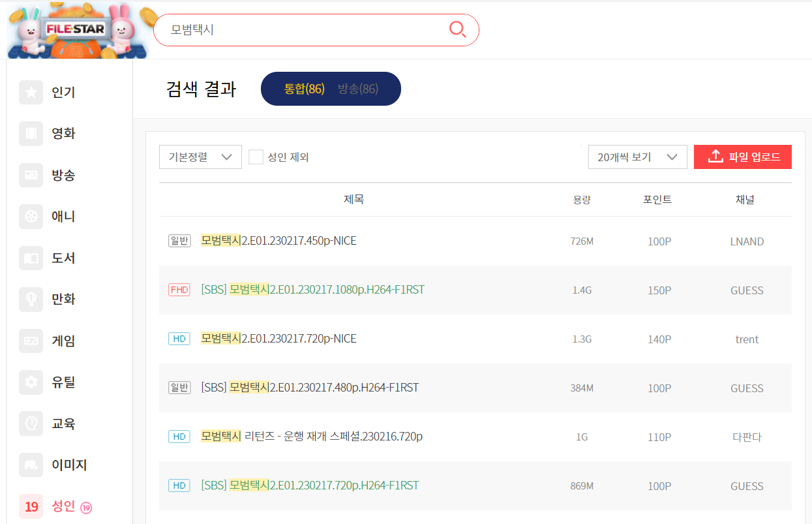Open [SBS] 모범택시2.E01 480p.H264-F1RST result
The width and height of the screenshot is (812, 524).
pyautogui.click(x=310, y=388)
